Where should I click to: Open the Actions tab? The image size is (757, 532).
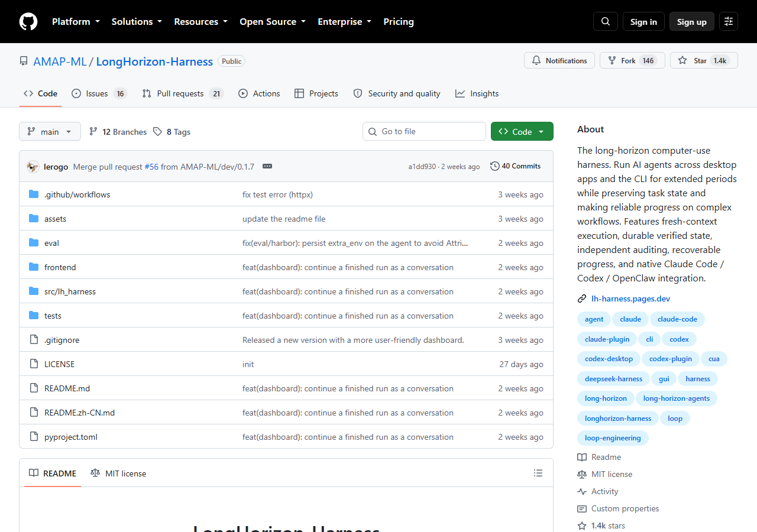[x=259, y=93]
